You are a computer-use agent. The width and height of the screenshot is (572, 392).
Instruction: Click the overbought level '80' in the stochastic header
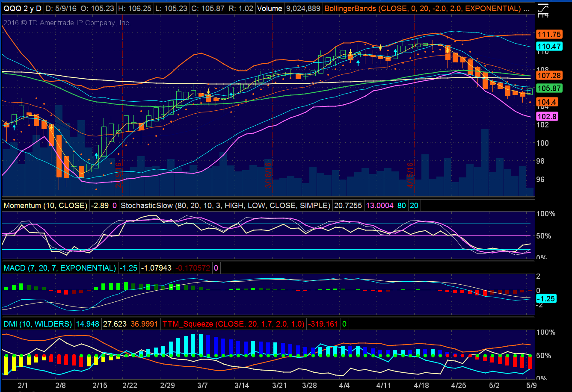(402, 206)
